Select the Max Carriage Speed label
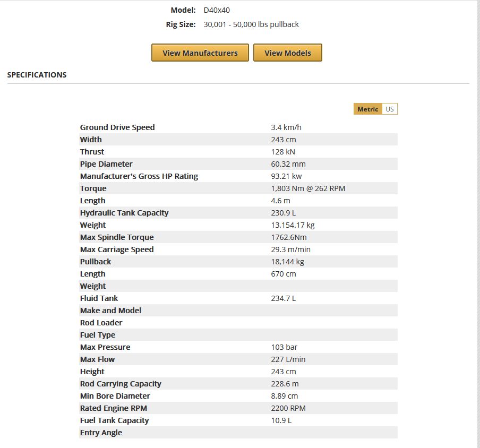This screenshot has height=448, width=480. 117,249
